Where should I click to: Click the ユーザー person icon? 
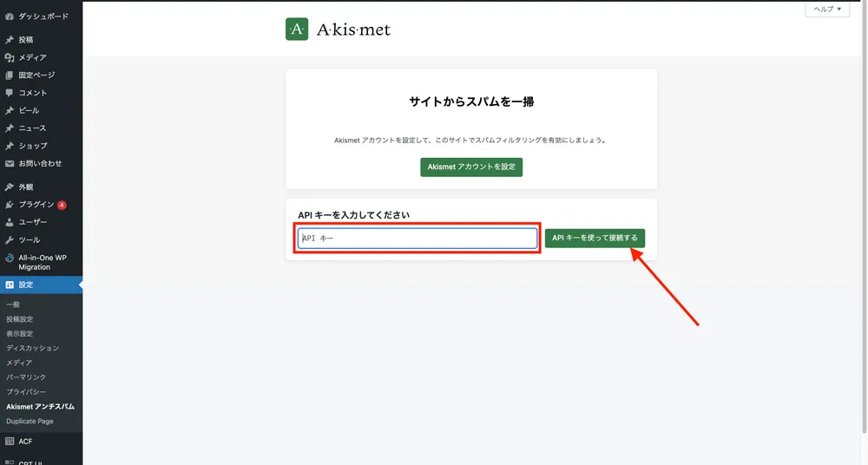pos(10,222)
